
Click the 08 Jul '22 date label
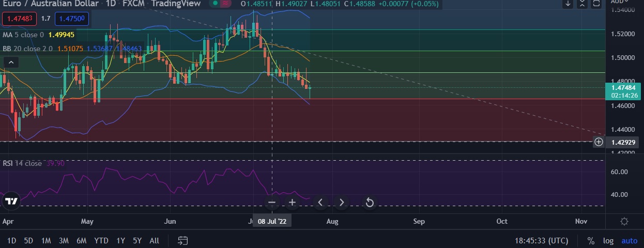(x=272, y=221)
